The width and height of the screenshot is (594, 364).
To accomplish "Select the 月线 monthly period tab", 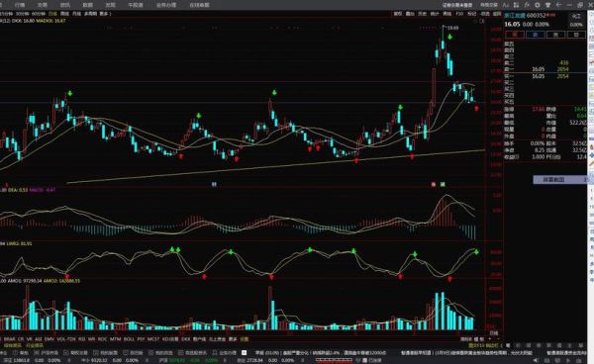I will (76, 14).
